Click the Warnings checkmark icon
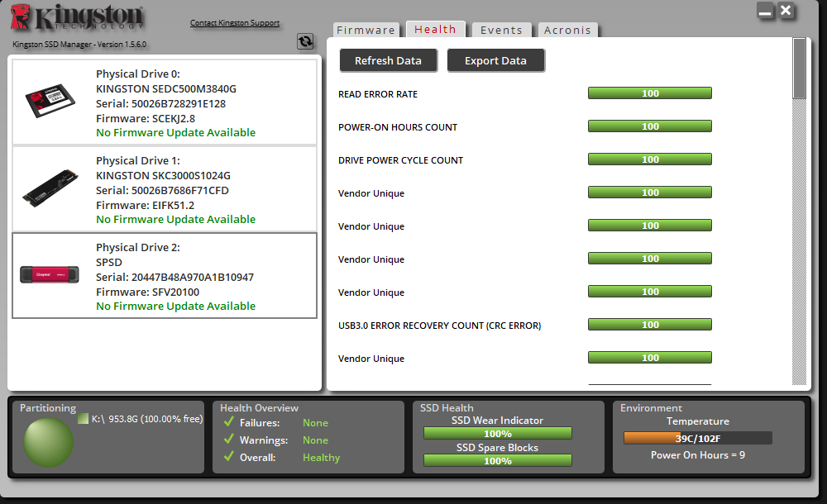 [228, 440]
